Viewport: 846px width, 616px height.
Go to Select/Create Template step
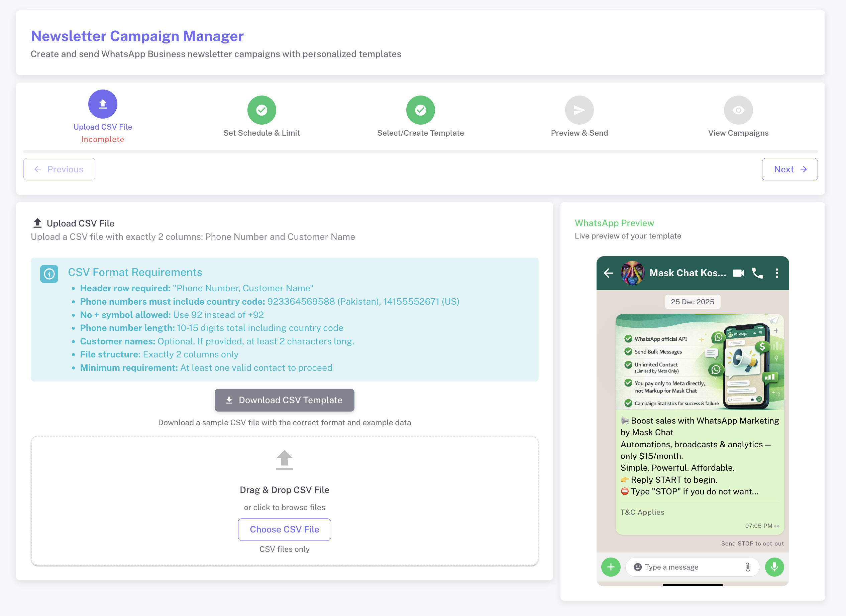point(420,110)
